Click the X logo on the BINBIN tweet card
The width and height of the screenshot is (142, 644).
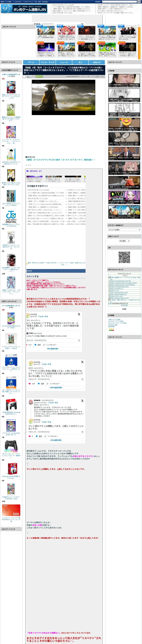82,401
